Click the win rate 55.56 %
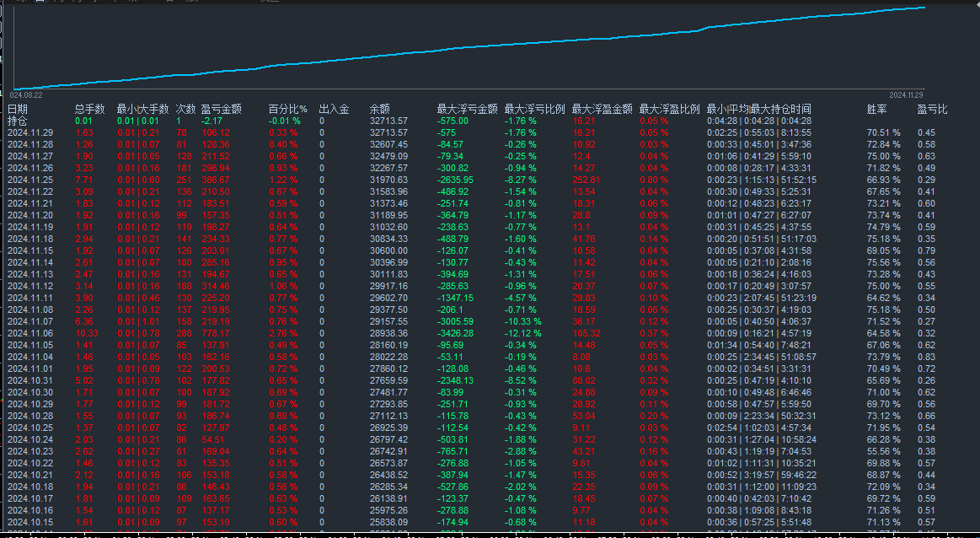Viewport: 980px width, 538px height. point(884,451)
